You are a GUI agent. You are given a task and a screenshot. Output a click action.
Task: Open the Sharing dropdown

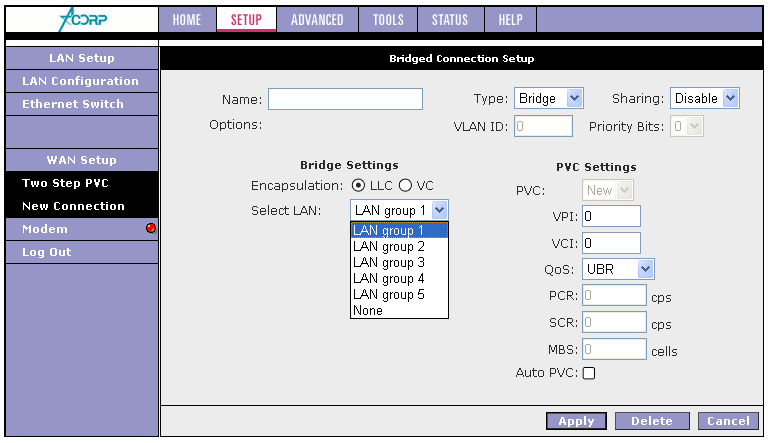pyautogui.click(x=704, y=98)
